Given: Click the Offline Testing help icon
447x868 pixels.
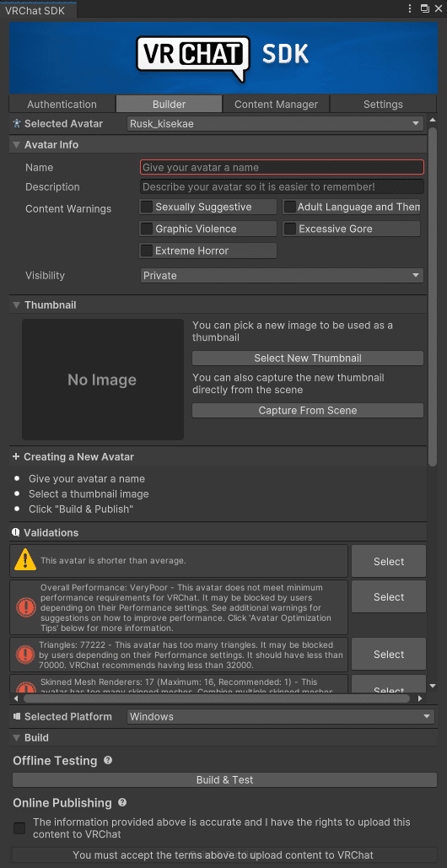Looking at the screenshot, I should (x=108, y=761).
